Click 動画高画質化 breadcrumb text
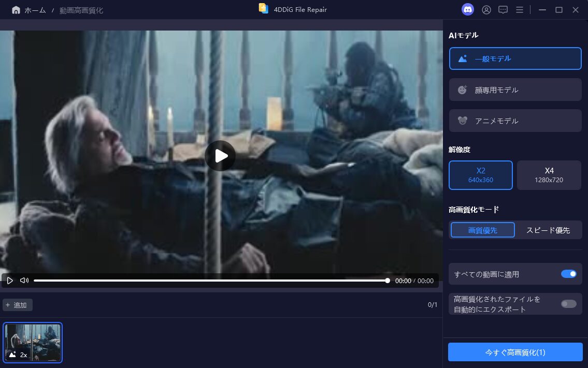 (81, 10)
